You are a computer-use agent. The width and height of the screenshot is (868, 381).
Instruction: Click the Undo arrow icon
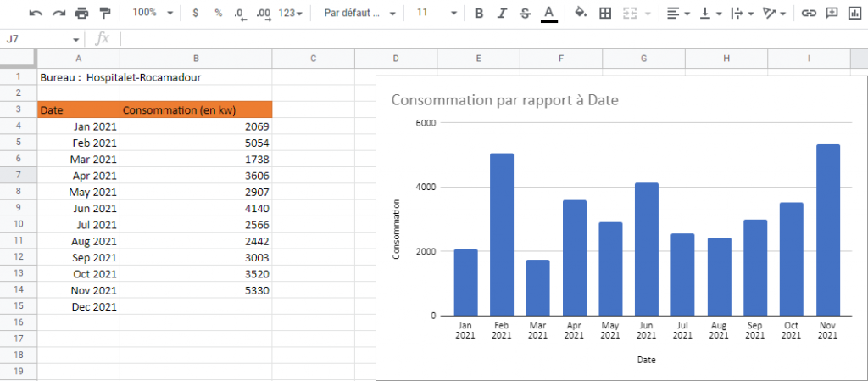click(x=36, y=14)
